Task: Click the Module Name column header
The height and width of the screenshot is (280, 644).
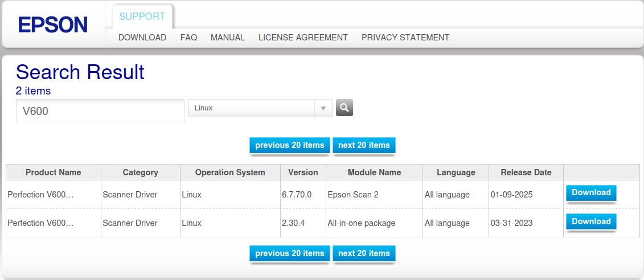Action: (x=374, y=172)
